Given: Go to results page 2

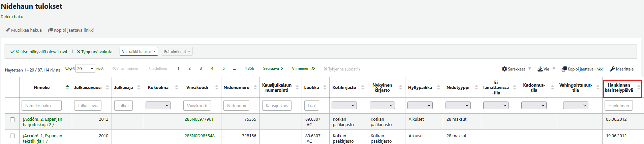Looking at the screenshot, I should 189,68.
